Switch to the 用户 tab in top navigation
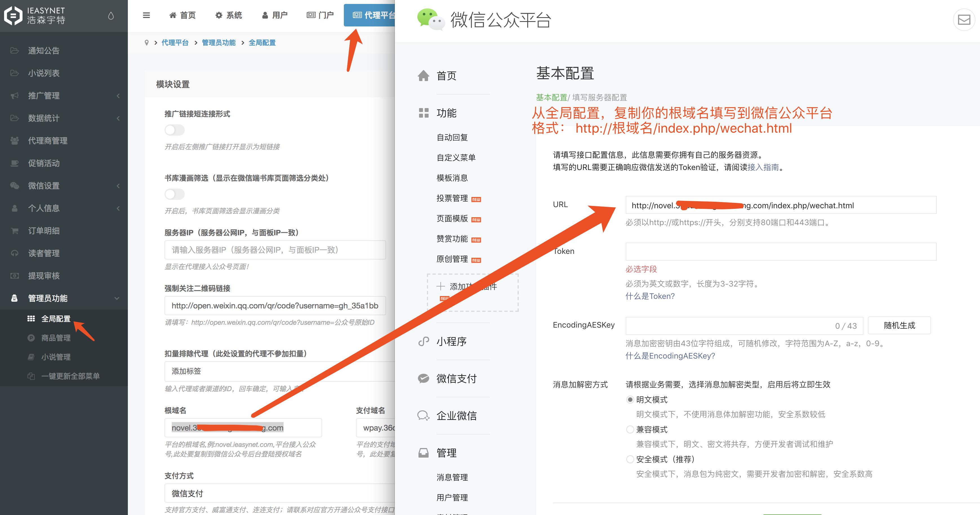Screen dimensions: 980x515 pyautogui.click(x=275, y=15)
